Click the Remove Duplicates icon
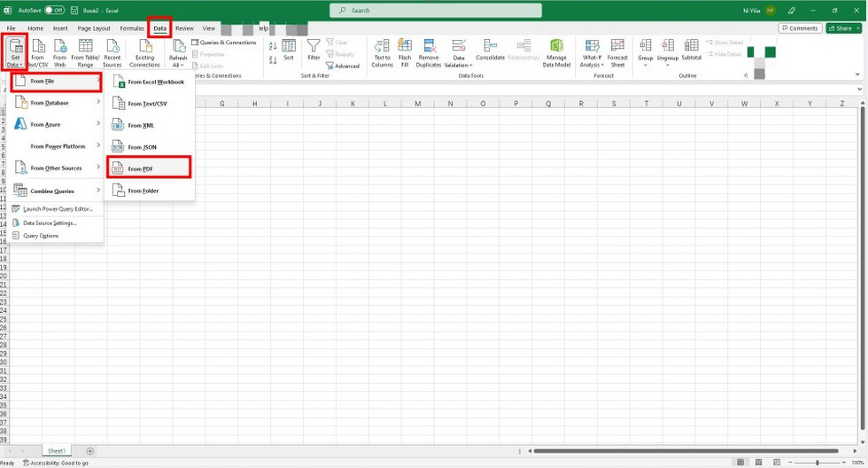The height and width of the screenshot is (468, 868). pos(429,52)
